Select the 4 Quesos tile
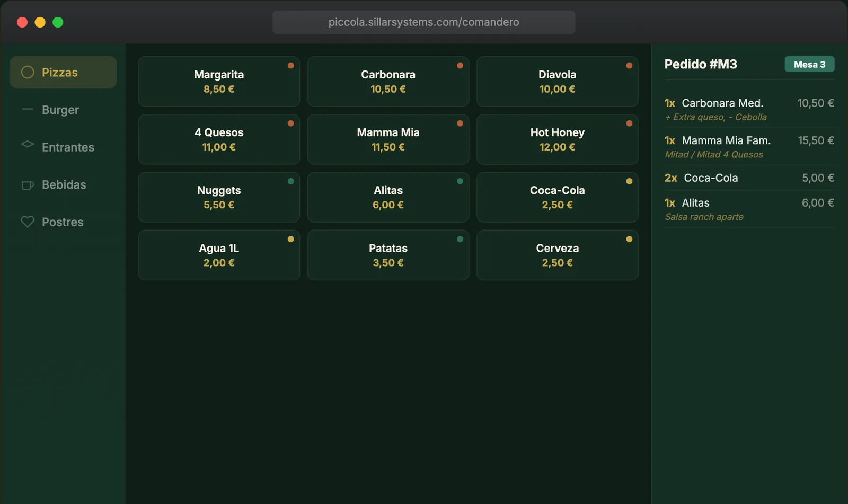Viewport: 848px width, 504px height. click(219, 139)
